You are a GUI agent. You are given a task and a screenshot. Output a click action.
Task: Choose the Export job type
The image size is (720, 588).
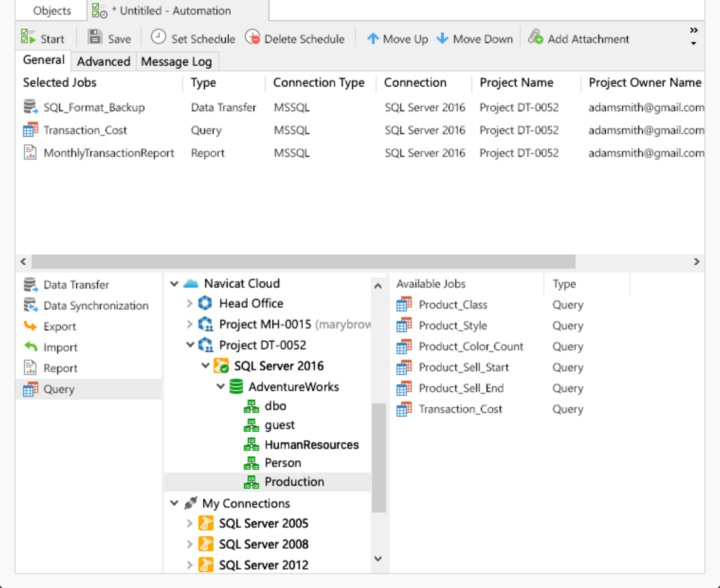point(59,327)
